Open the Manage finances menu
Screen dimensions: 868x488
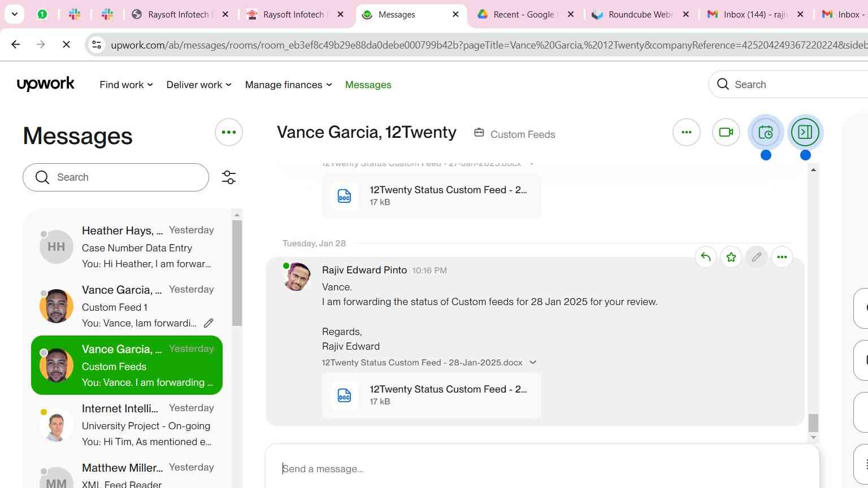click(x=288, y=85)
